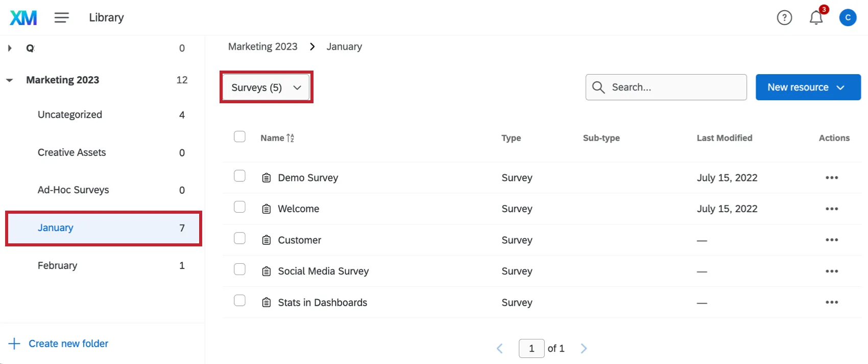This screenshot has height=364, width=868.
Task: Open the help question mark icon
Action: click(784, 18)
